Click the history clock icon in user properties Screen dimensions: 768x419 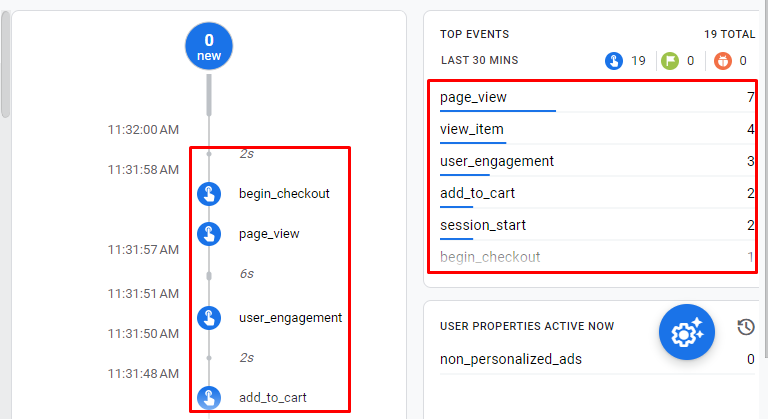[x=745, y=327]
